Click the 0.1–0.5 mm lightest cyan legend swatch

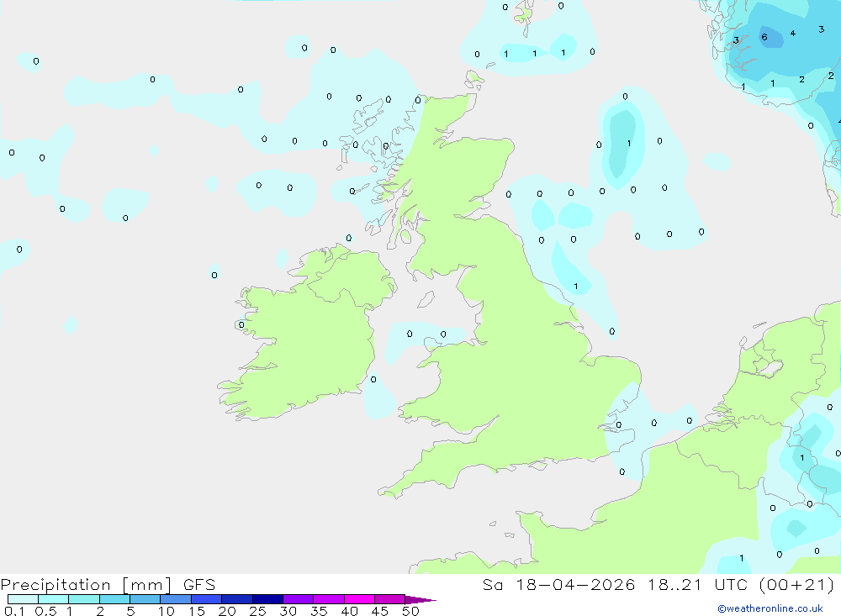tap(23, 599)
